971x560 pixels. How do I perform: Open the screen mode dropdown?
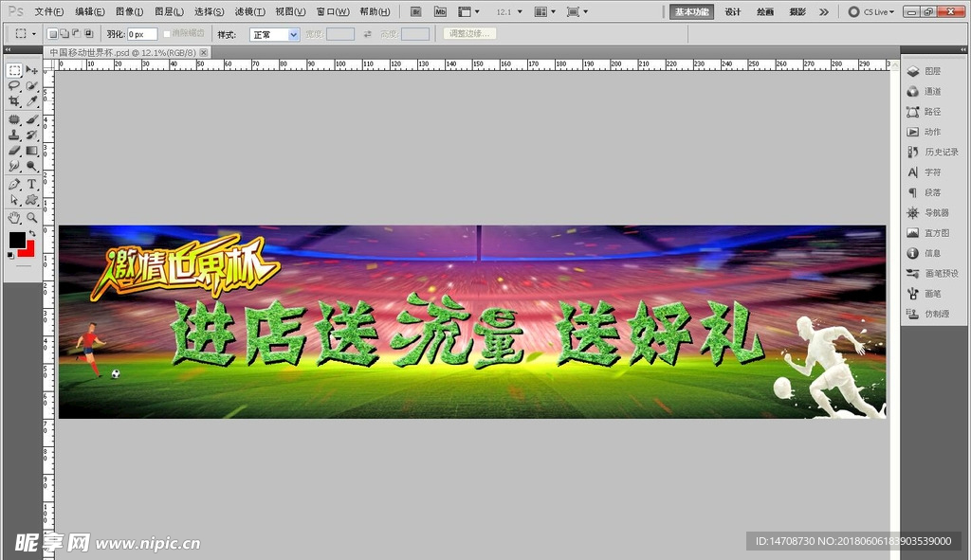[x=577, y=11]
